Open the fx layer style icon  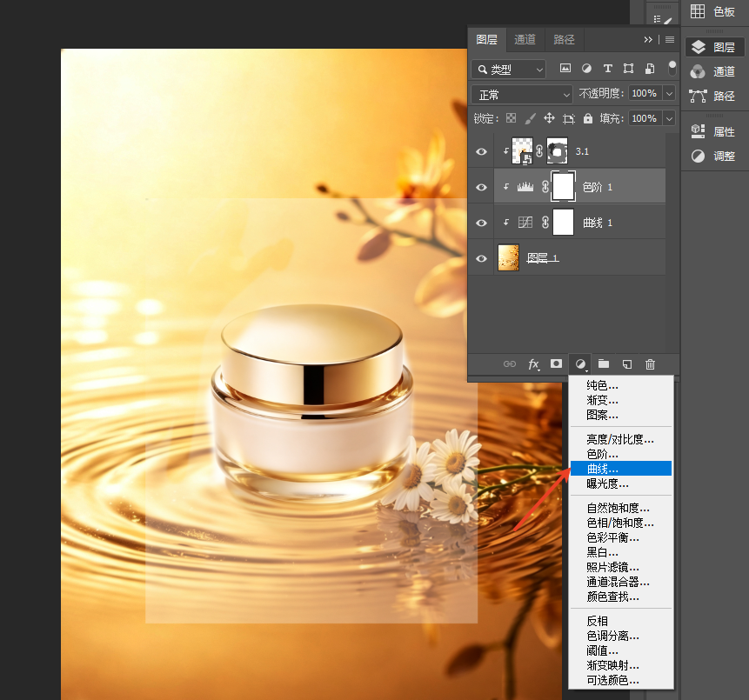[533, 364]
